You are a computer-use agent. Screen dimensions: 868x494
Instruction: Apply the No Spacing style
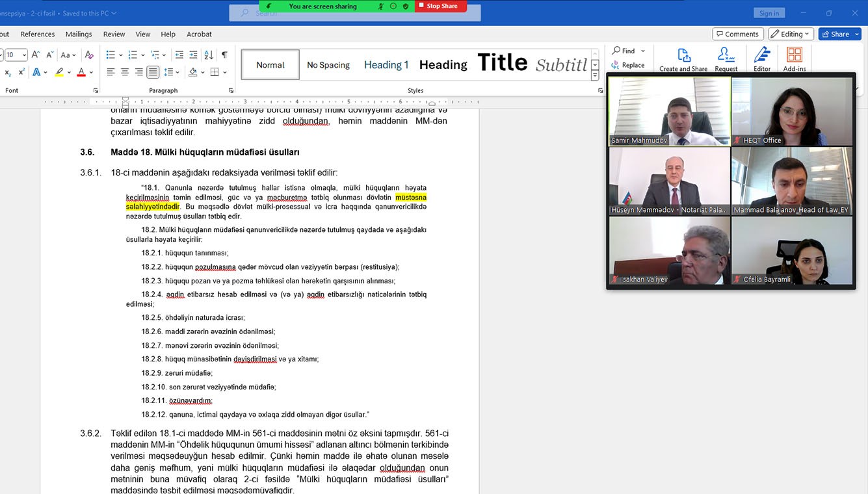(328, 65)
